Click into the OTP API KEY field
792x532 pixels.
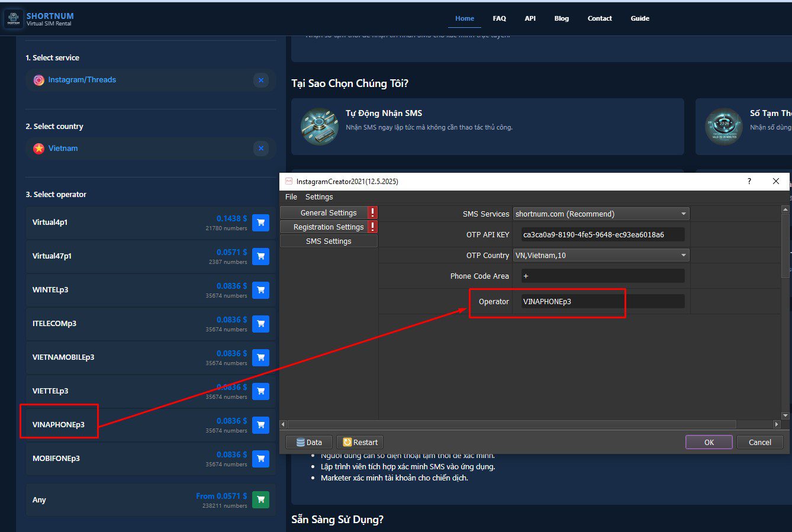pyautogui.click(x=603, y=234)
